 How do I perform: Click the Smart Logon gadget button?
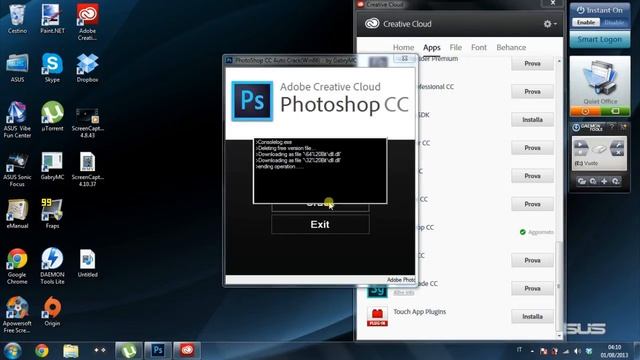click(600, 40)
